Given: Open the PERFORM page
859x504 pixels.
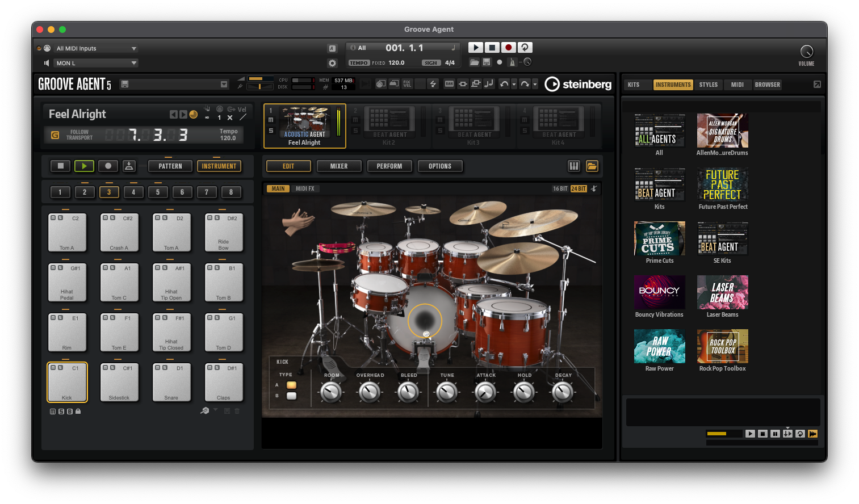Looking at the screenshot, I should (x=389, y=166).
